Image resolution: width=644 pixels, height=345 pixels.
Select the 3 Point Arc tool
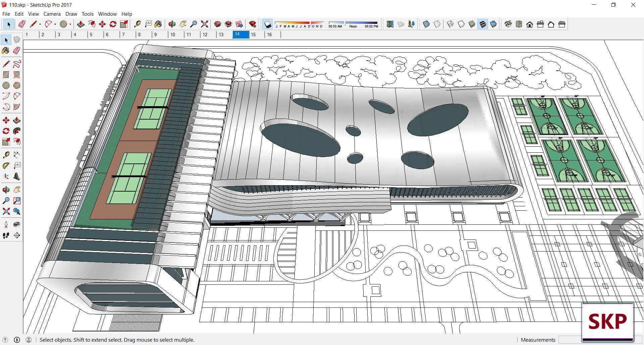[6, 107]
